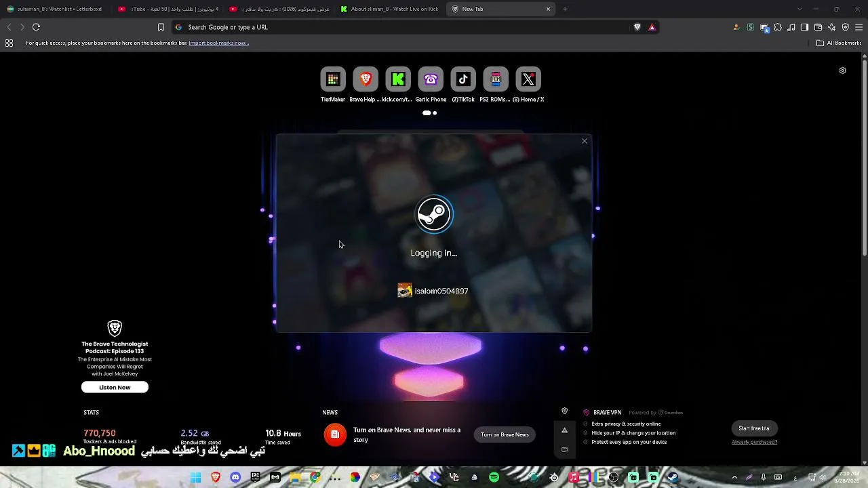Click the Start free trial VPN button
Screen dimensions: 868x488
pyautogui.click(x=754, y=428)
